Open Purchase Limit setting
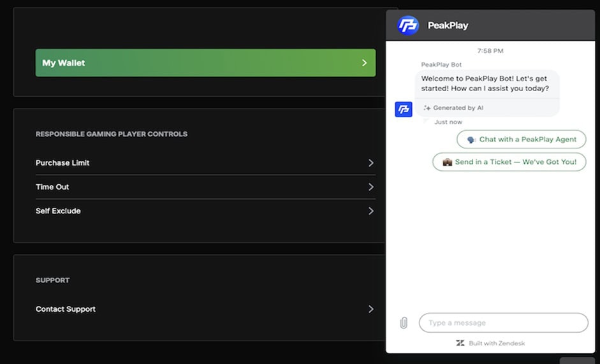 pyautogui.click(x=205, y=163)
